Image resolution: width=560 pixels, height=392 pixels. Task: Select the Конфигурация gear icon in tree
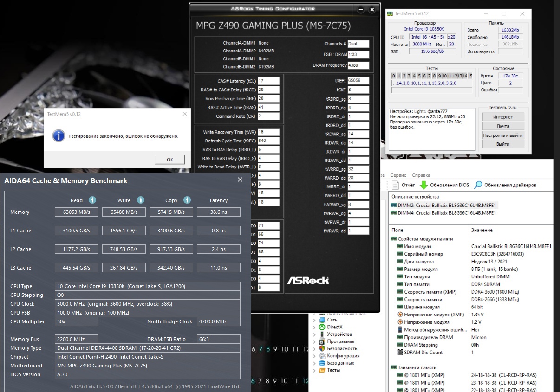[322, 356]
